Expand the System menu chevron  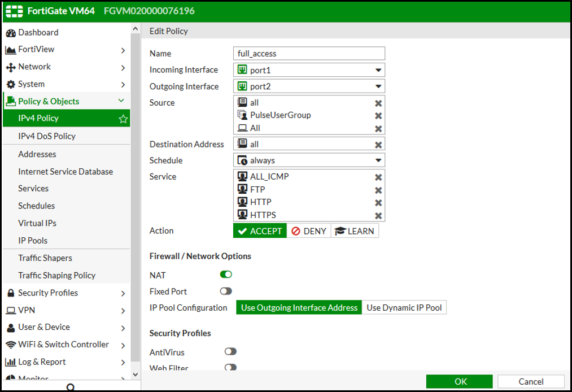click(x=123, y=85)
